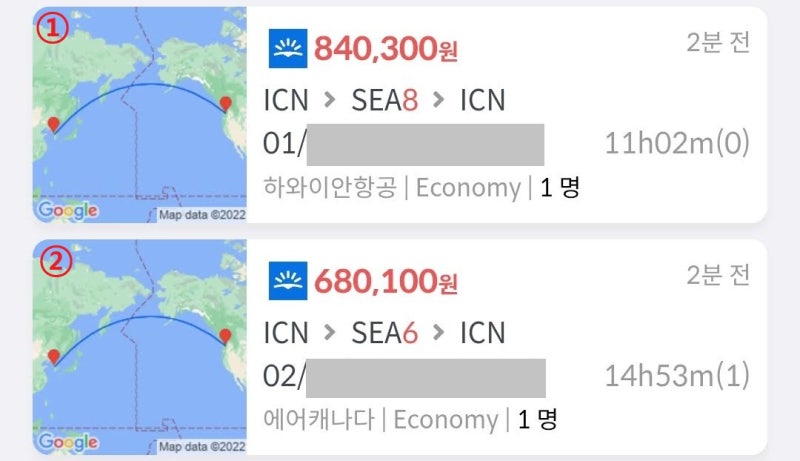Click the Incheon map pin in the first card
Viewport: 800px width, 461px height.
[x=52, y=123]
